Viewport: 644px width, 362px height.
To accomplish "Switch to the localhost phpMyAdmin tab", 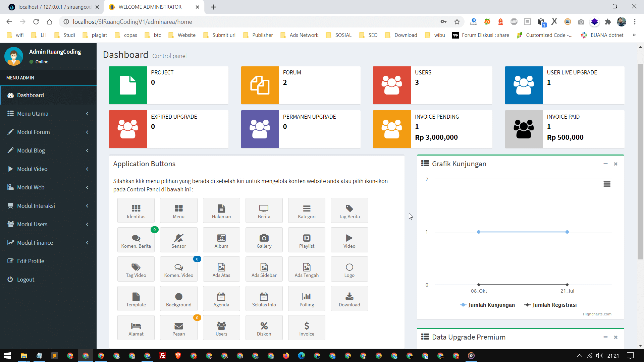I will tap(50, 7).
